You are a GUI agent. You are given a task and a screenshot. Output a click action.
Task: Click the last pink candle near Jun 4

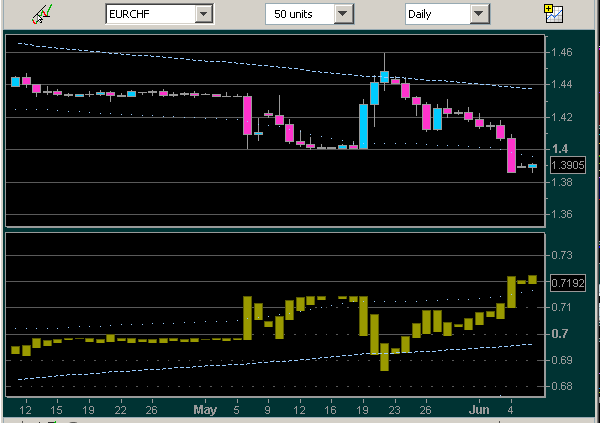[511, 155]
